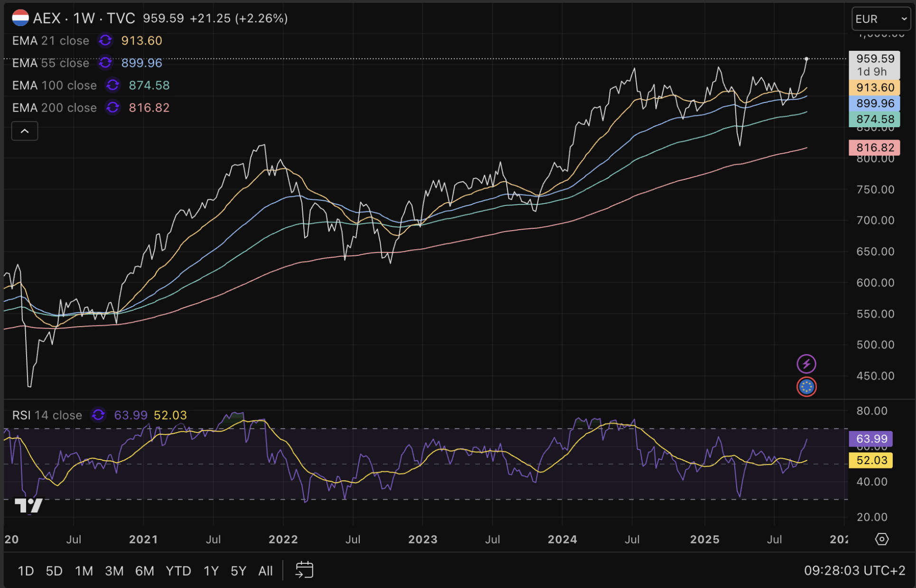Click the EMA 21 refresh icon

click(x=105, y=41)
